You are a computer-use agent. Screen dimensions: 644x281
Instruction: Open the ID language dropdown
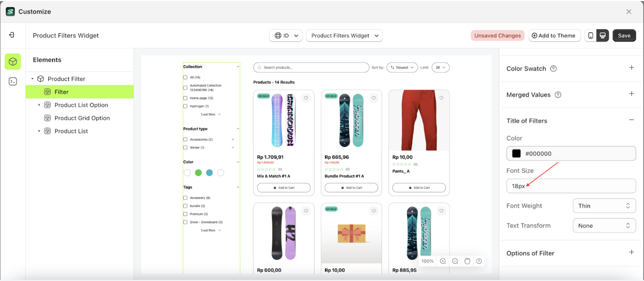pos(286,35)
